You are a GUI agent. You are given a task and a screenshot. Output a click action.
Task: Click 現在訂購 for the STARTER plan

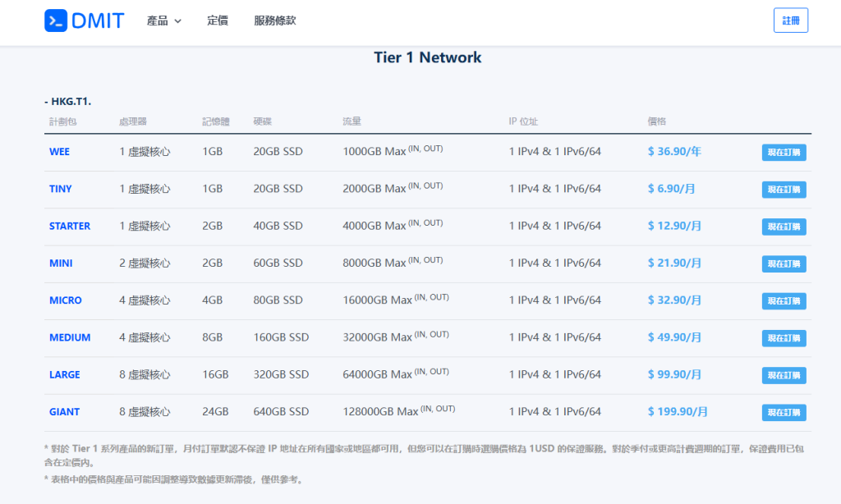click(x=784, y=227)
